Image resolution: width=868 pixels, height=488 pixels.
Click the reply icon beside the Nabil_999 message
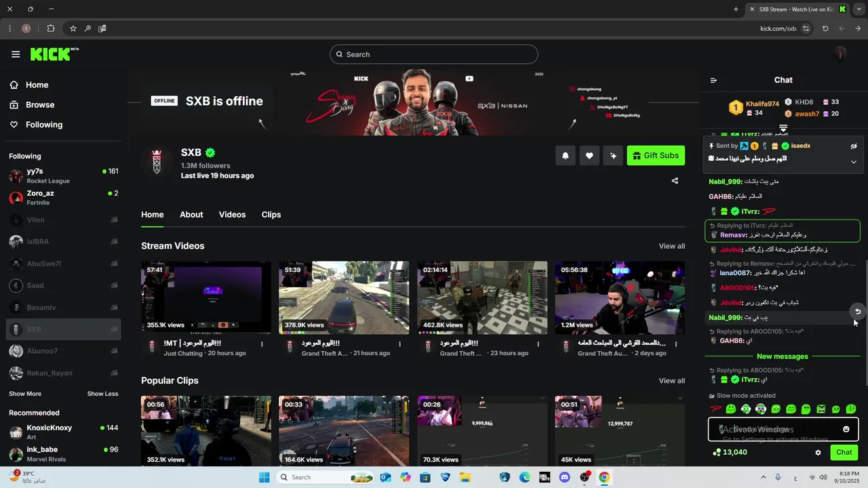pos(858,312)
